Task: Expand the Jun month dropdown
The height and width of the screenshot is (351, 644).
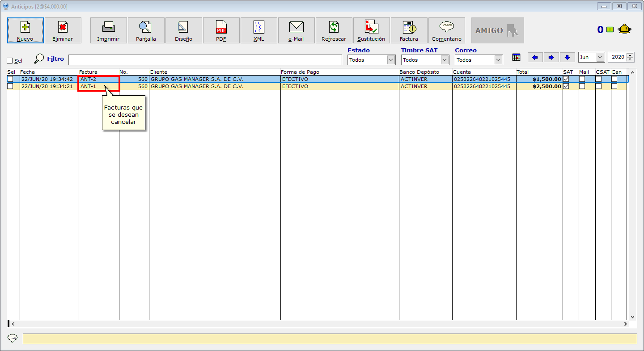Action: pos(600,57)
